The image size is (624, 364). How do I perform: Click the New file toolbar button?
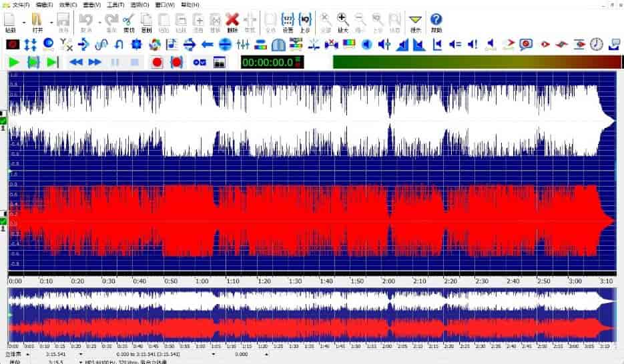[x=11, y=23]
